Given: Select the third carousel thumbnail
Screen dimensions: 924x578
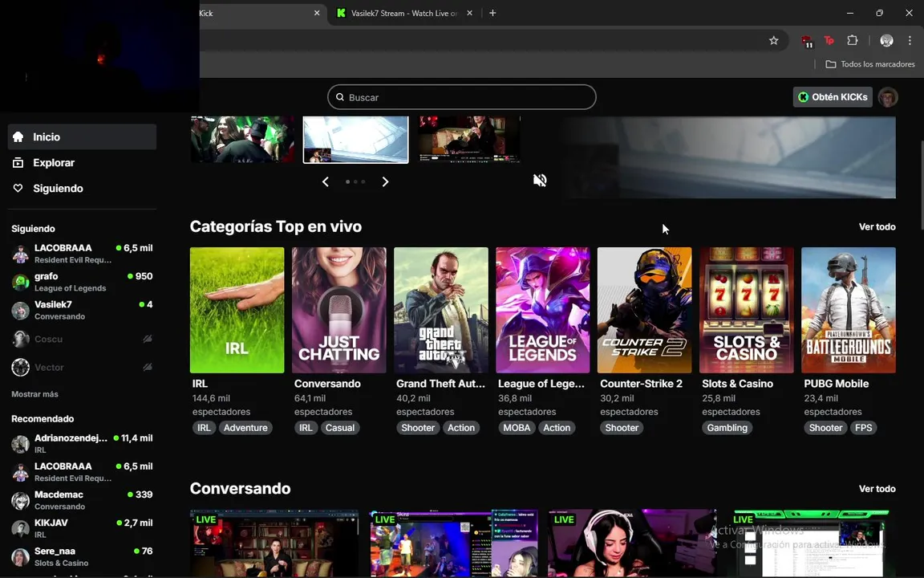Looking at the screenshot, I should pyautogui.click(x=470, y=139).
